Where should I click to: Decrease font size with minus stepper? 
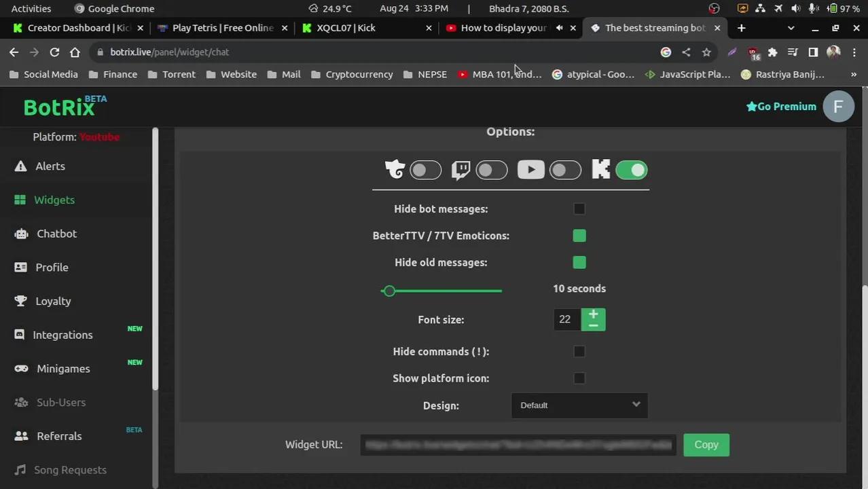pyautogui.click(x=593, y=325)
